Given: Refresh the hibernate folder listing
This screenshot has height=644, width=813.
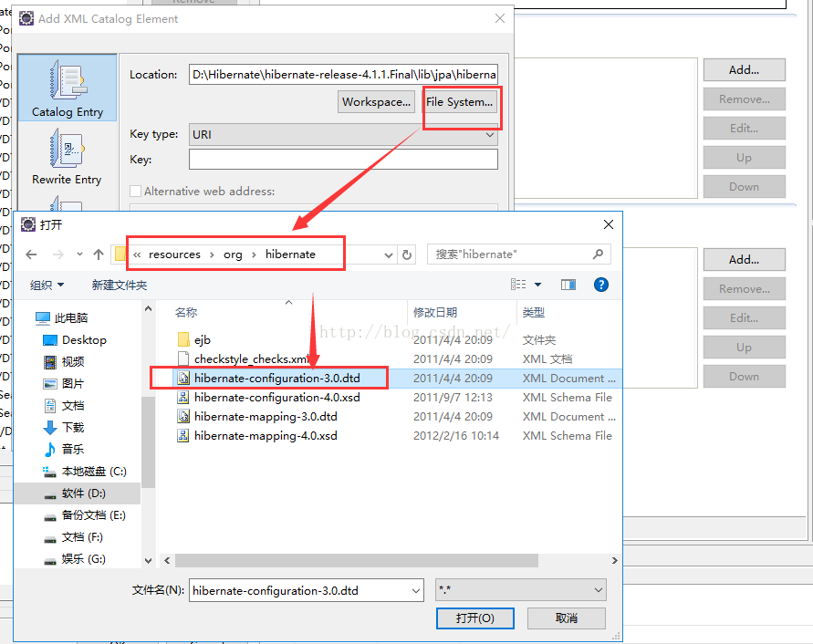Looking at the screenshot, I should [407, 254].
